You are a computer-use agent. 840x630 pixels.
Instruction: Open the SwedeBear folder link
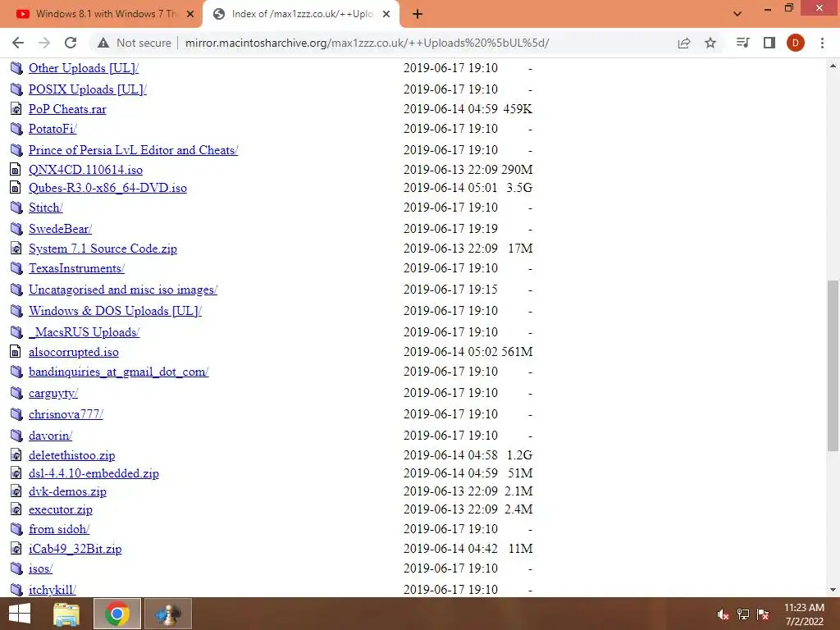click(x=61, y=229)
